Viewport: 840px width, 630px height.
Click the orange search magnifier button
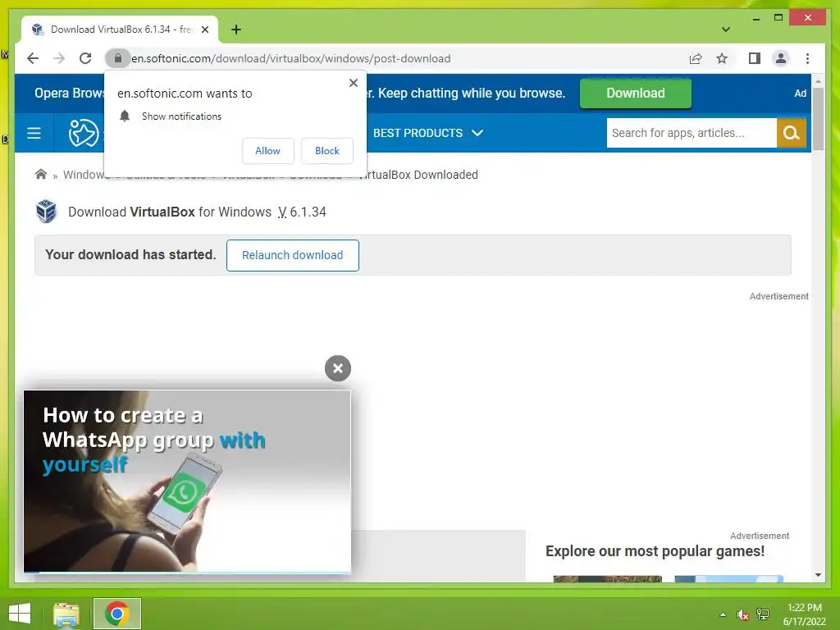[792, 133]
